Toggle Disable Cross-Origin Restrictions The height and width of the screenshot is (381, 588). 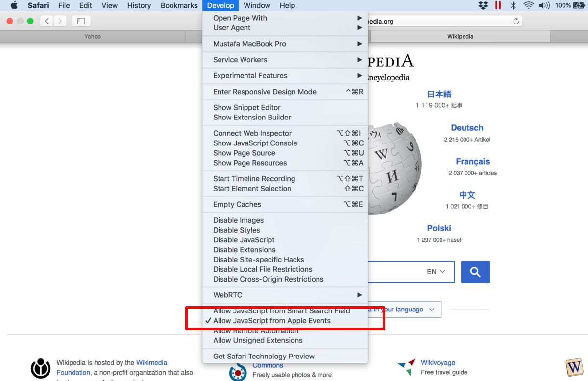click(285, 279)
